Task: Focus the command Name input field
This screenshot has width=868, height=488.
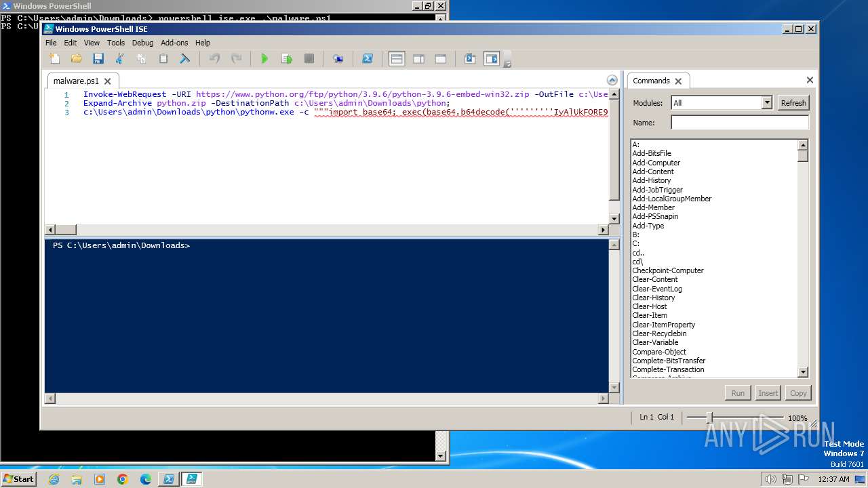Action: (740, 123)
